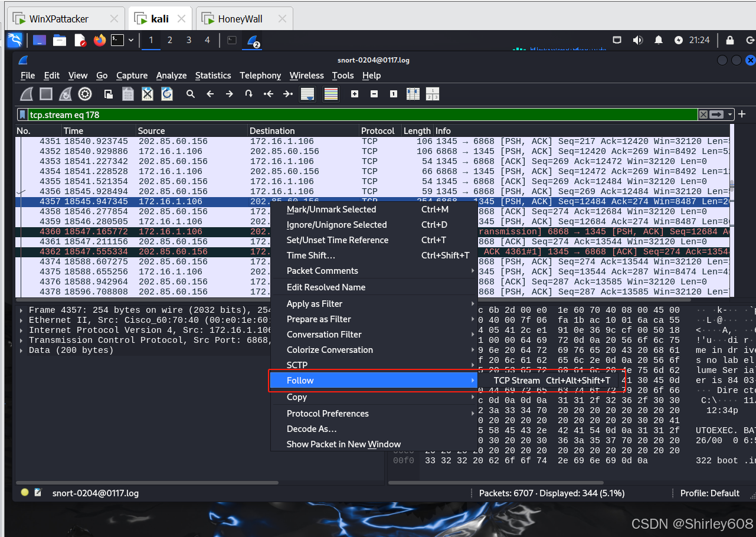
Task: Switch to the HoneyWall VM tab
Action: click(x=244, y=19)
